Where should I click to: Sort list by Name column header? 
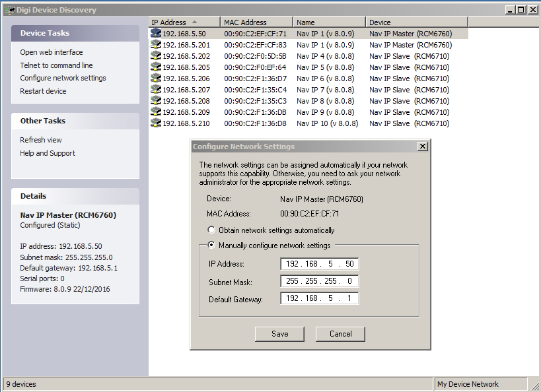point(329,22)
